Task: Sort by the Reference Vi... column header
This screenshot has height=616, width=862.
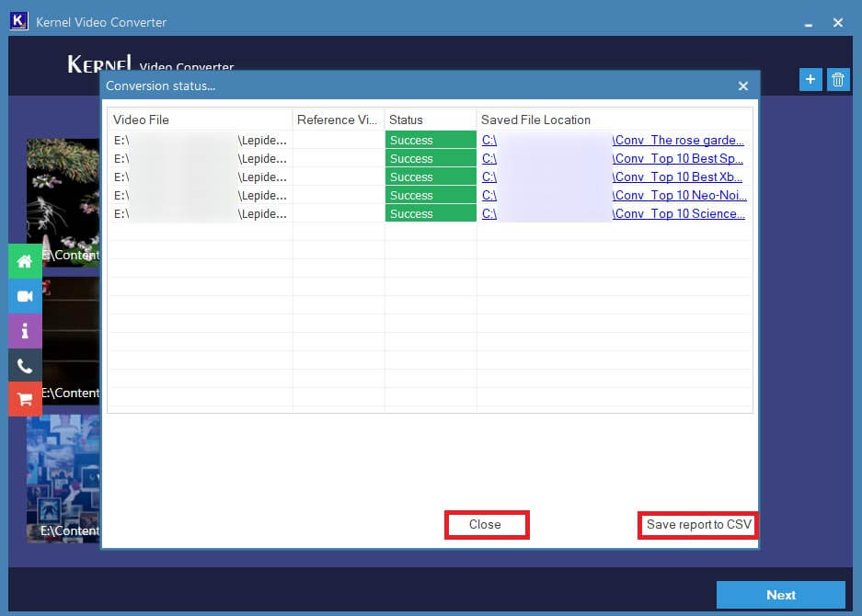Action: 339,120
